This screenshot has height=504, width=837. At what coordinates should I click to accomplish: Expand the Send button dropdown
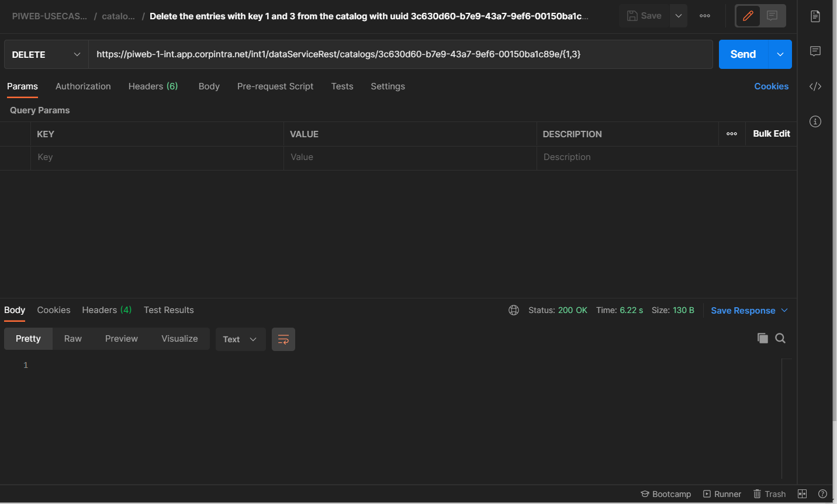(x=780, y=54)
